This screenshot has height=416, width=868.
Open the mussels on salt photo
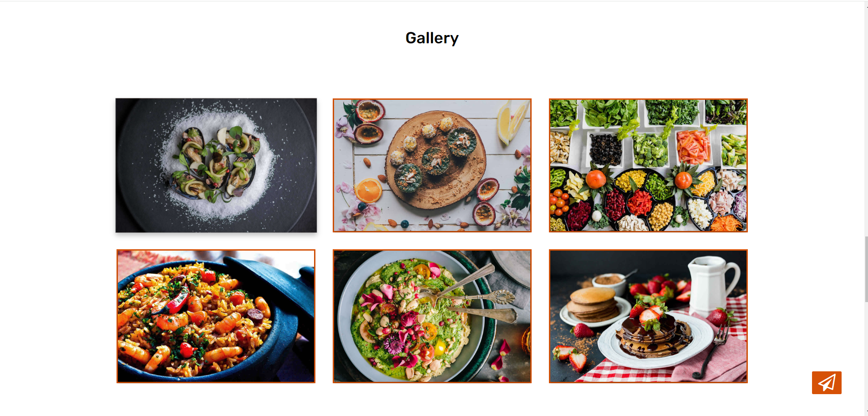point(216,165)
